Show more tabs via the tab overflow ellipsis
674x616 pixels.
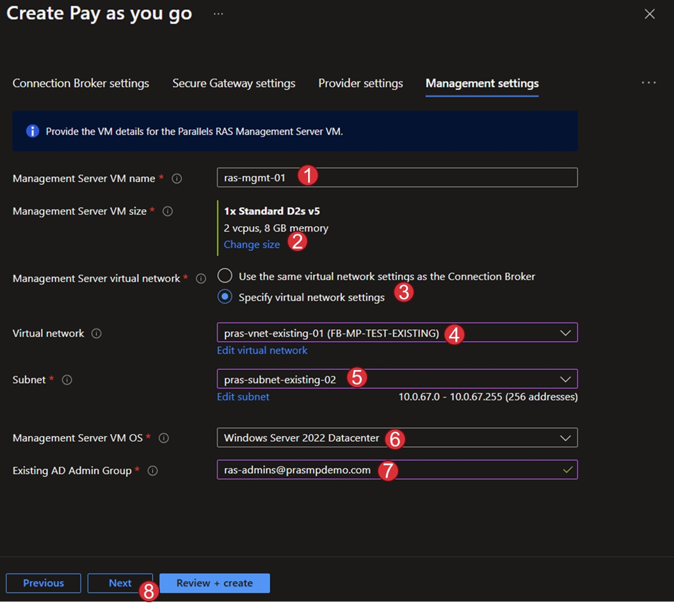click(x=648, y=83)
